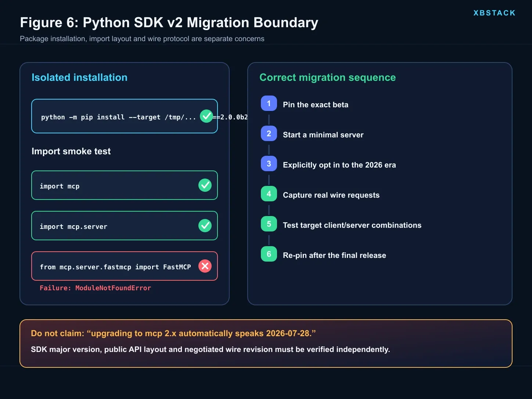
Task: Click the XBSTACK brand label
Action: point(494,13)
